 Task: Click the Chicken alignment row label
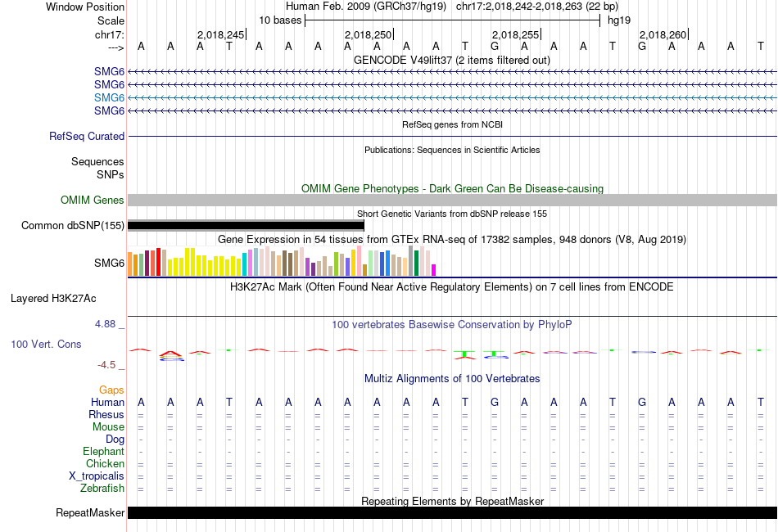pos(105,463)
